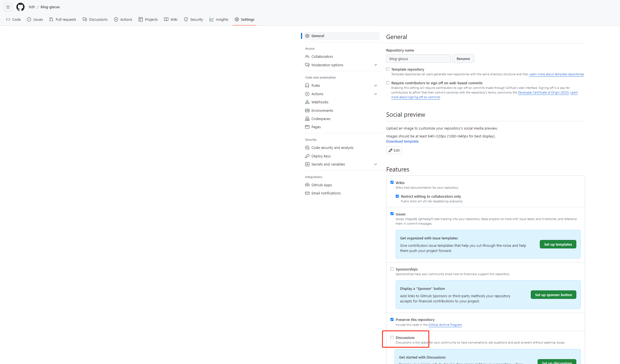Click the General sidebar gear icon

coord(307,36)
